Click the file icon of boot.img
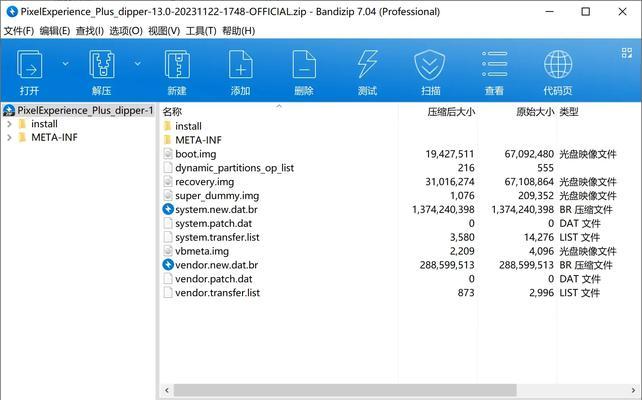The height and width of the screenshot is (400, 642). coord(168,154)
